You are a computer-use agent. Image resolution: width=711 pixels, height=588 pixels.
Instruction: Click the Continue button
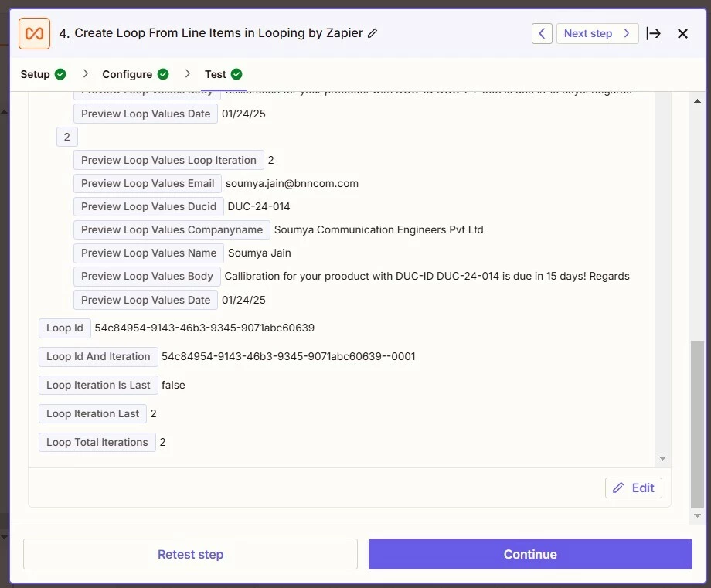click(530, 554)
